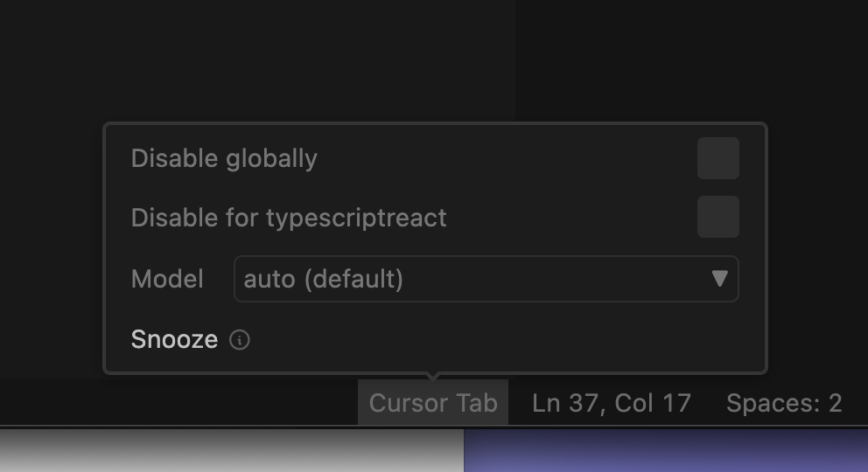
Task: Click blank popup space right of Snooze
Action: coord(507,339)
